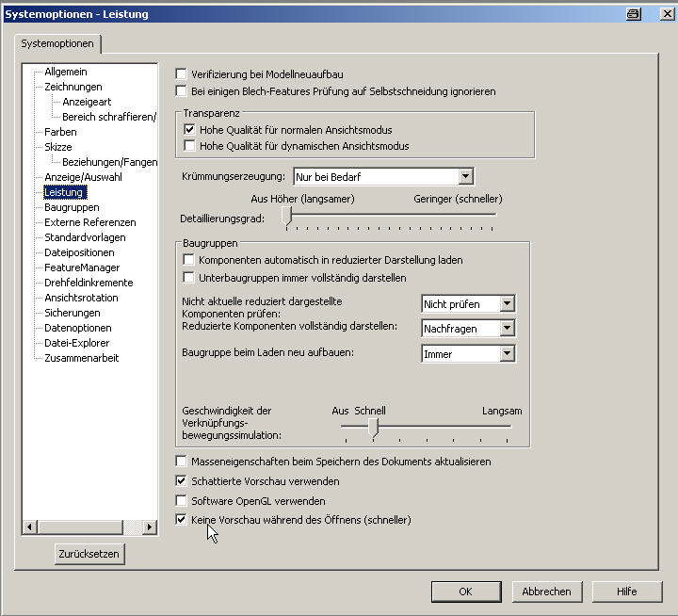
Task: Click the tree scrollbar right arrow
Action: [150, 527]
